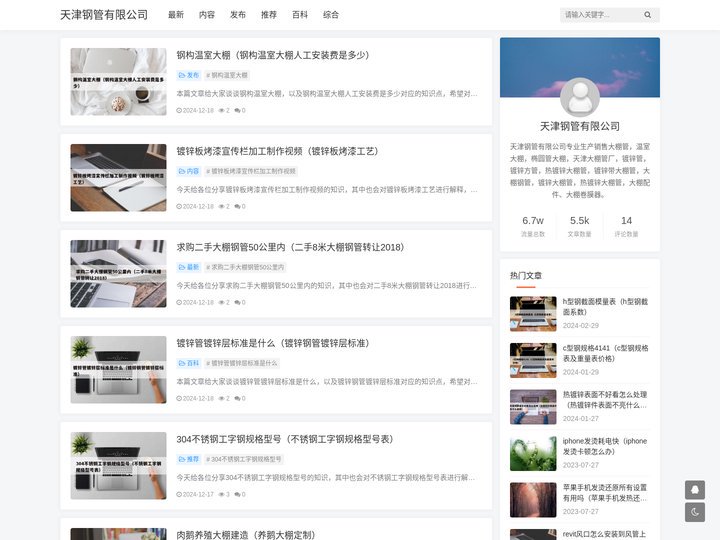The height and width of the screenshot is (540, 720).
Task: Open the 最新 nav menu item
Action: [176, 15]
